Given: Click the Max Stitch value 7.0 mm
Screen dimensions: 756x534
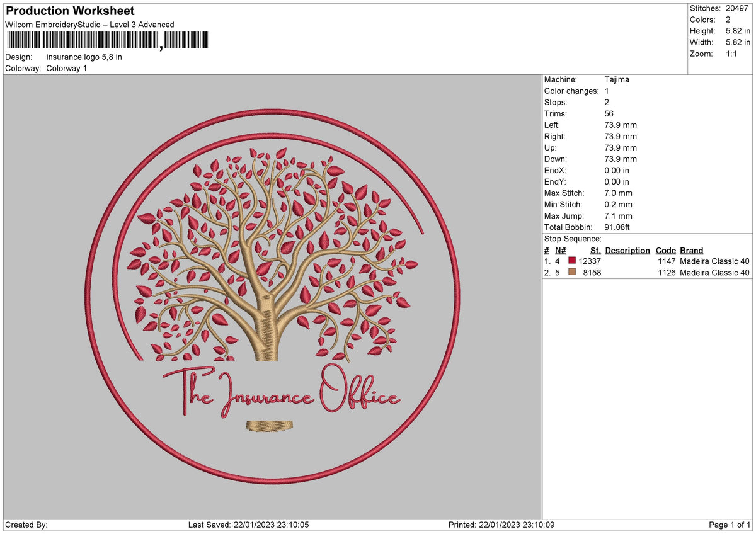Looking at the screenshot, I should pos(618,193).
